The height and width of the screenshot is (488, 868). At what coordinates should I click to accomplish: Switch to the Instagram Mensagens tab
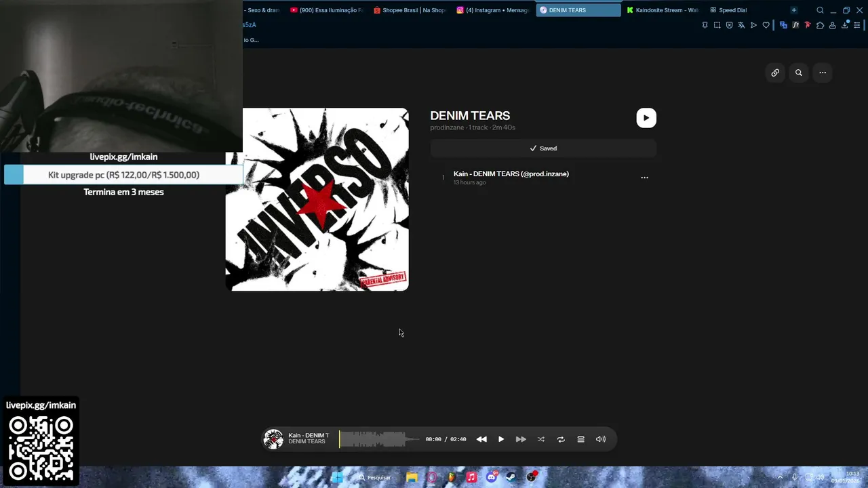[x=493, y=10]
